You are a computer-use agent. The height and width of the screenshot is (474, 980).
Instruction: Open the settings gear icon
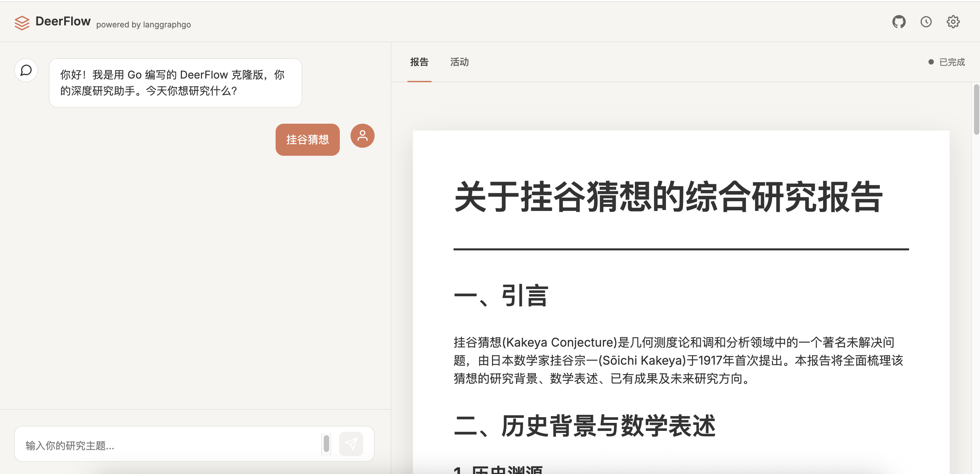[953, 22]
